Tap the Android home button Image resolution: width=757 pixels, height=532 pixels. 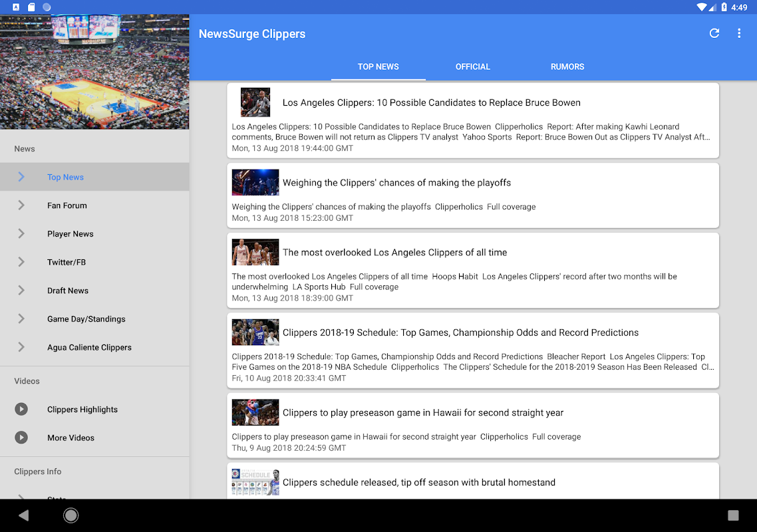[x=71, y=515]
